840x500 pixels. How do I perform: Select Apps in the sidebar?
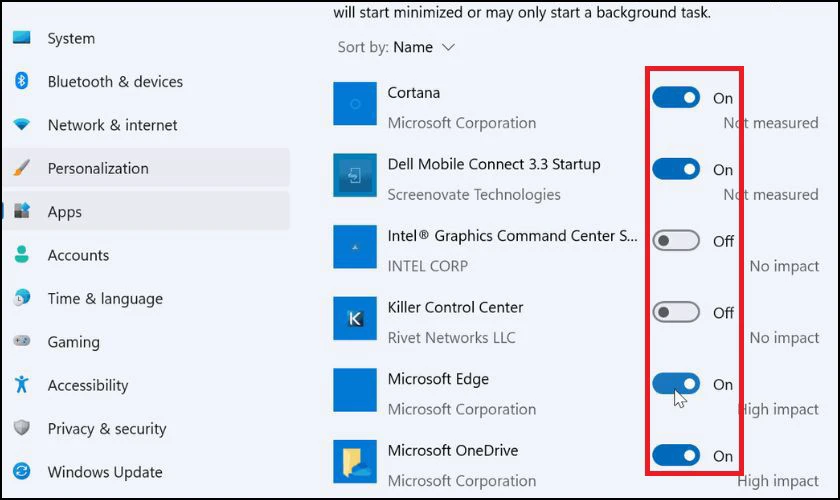146,211
